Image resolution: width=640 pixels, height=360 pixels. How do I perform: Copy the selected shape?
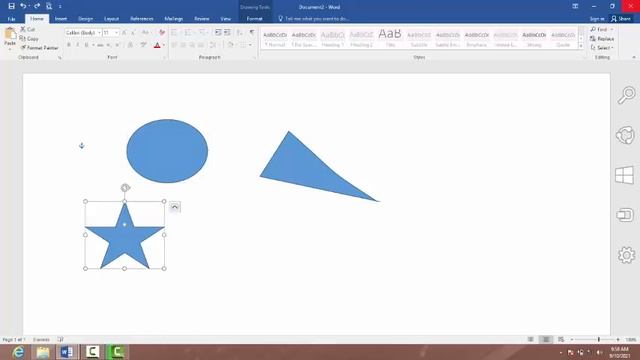click(29, 39)
